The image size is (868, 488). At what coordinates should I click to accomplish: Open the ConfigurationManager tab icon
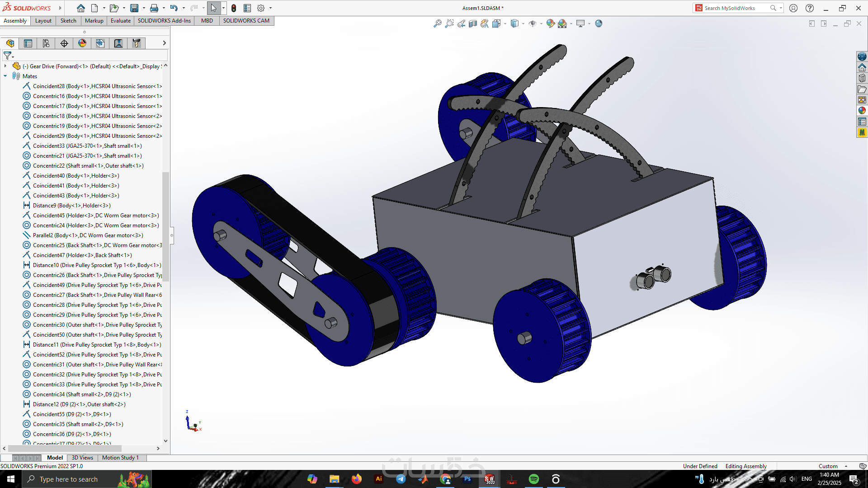[46, 43]
